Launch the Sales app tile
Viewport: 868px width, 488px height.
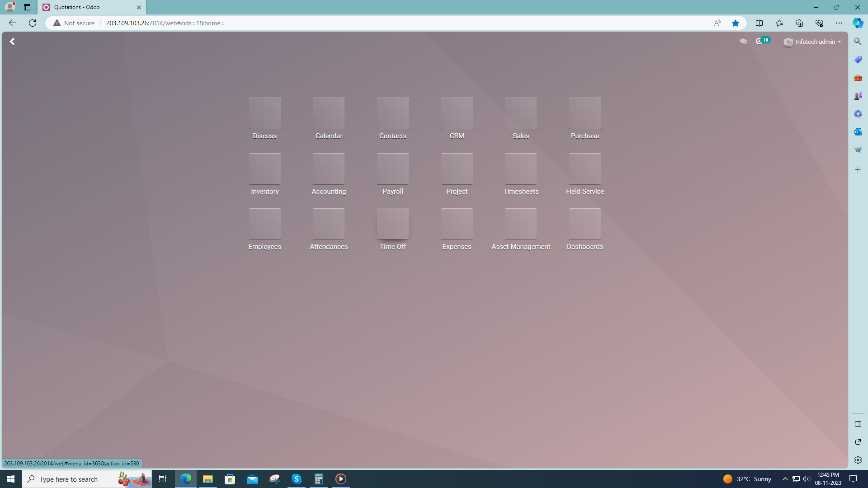pyautogui.click(x=520, y=113)
